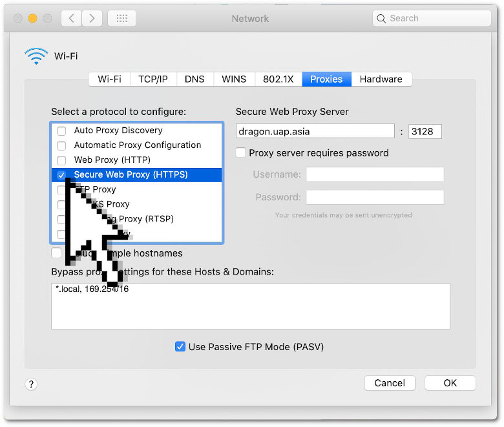Select Web Proxy (HTTP) row text
This screenshot has height=427, width=504.
112,160
